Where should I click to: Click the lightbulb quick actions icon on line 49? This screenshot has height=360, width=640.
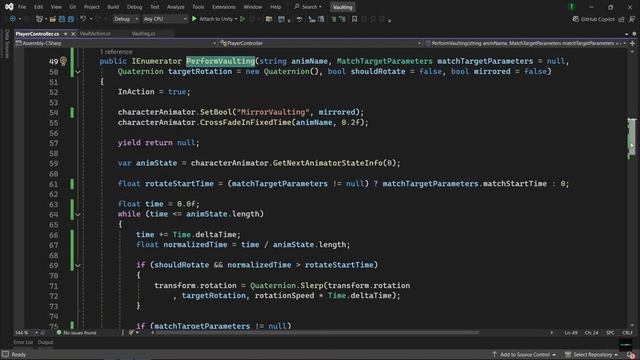tap(63, 61)
